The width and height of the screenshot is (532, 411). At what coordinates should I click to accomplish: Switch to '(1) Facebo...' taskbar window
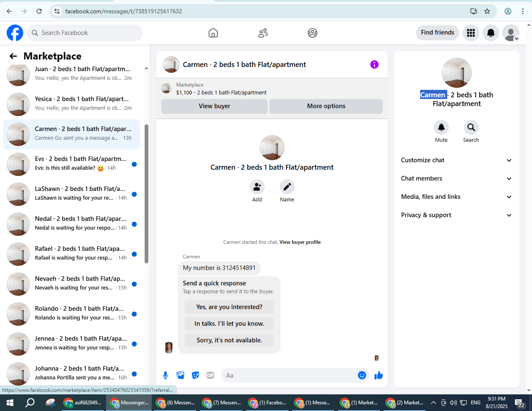click(x=267, y=403)
